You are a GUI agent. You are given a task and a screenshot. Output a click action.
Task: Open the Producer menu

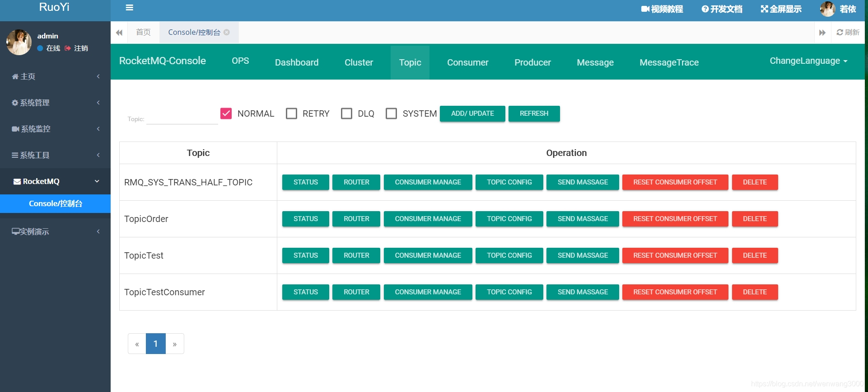click(532, 62)
